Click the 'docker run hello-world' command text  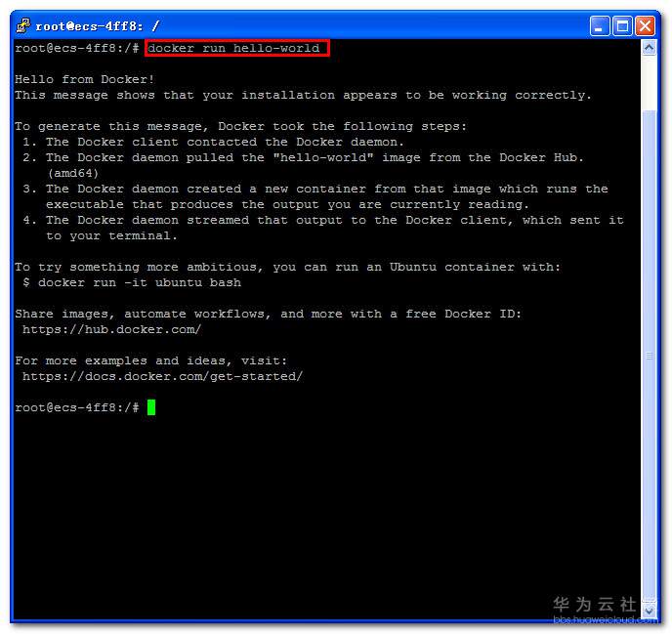click(233, 48)
